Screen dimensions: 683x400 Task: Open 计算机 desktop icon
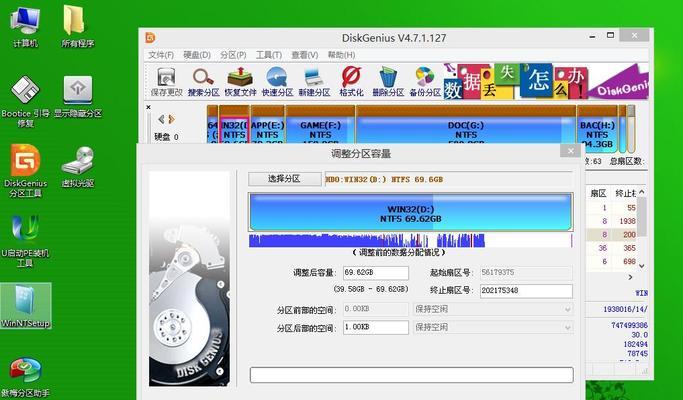(x=25, y=26)
